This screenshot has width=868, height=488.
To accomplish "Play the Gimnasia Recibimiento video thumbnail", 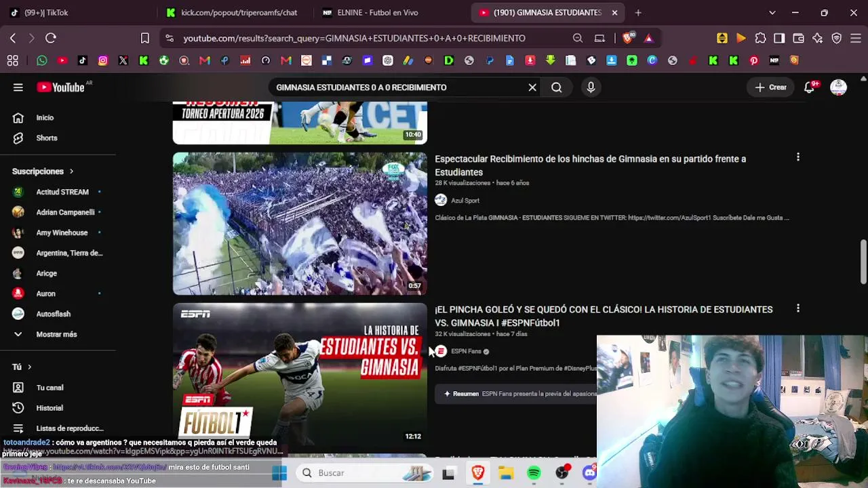I will coord(300,224).
